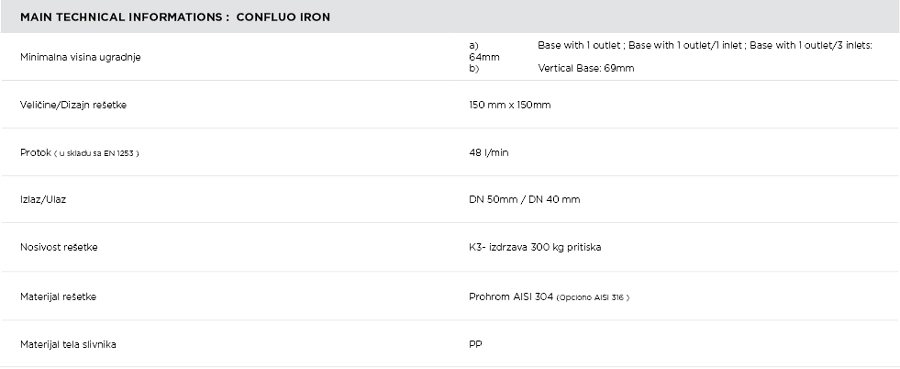The image size is (900, 369).
Task: Click the Materijal rešetke label
Action: coord(58,297)
